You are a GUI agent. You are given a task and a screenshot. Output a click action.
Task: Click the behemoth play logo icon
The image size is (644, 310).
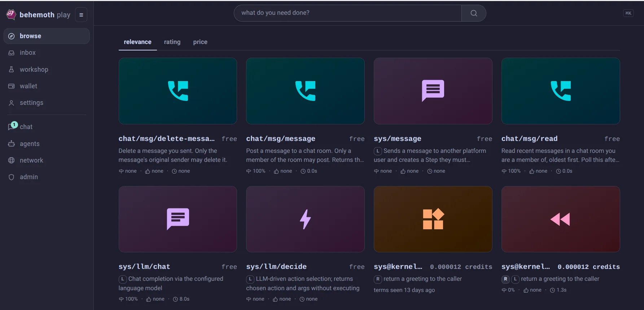coord(11,14)
